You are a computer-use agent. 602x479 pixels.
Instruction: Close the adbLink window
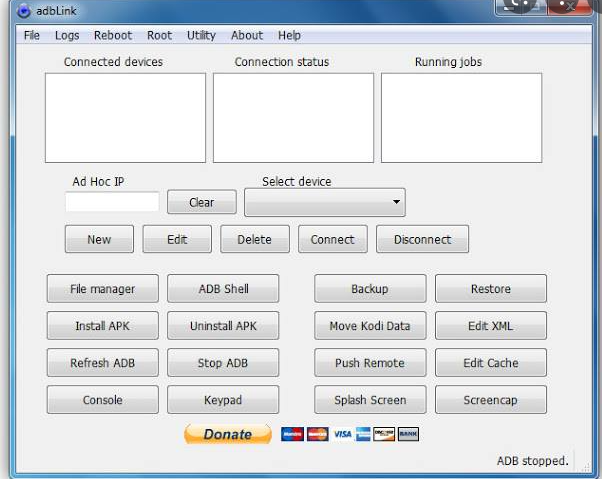pos(570,6)
